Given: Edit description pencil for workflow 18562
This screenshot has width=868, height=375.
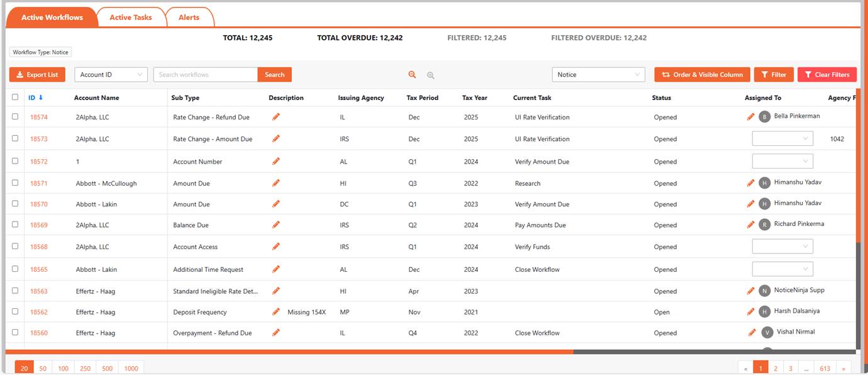Looking at the screenshot, I should tap(275, 312).
